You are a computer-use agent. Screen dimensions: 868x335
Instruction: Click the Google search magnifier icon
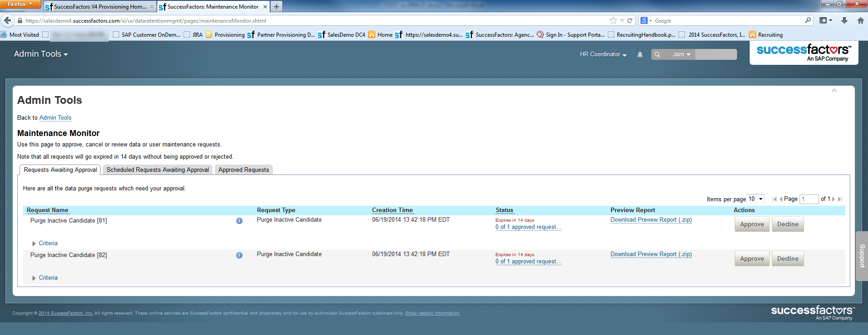click(808, 20)
